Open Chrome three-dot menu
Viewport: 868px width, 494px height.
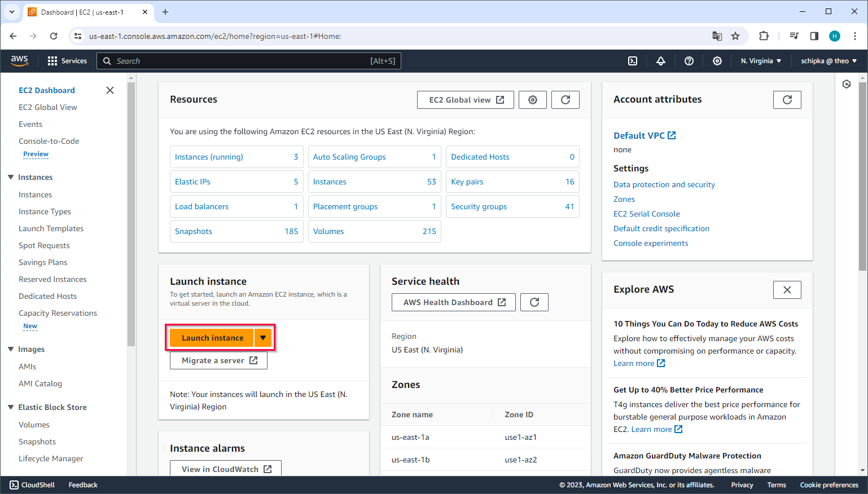coord(855,36)
